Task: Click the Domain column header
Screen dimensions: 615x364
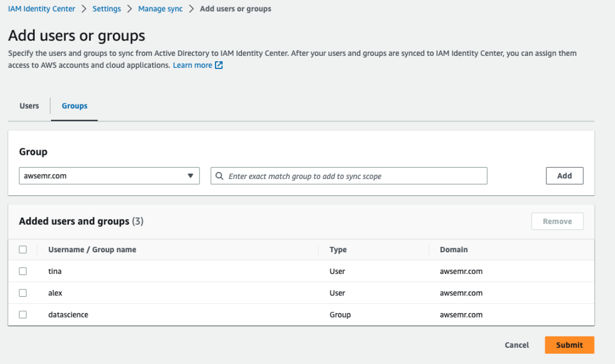Action: pyautogui.click(x=453, y=250)
